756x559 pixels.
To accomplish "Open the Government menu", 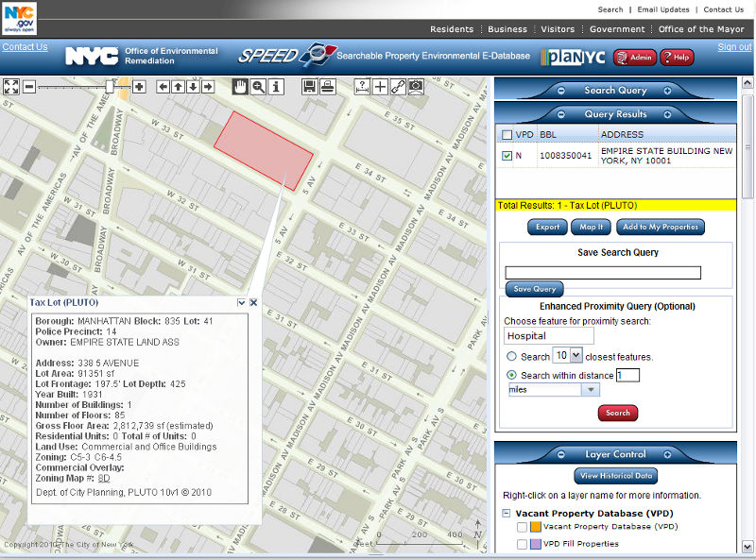I will click(x=617, y=29).
